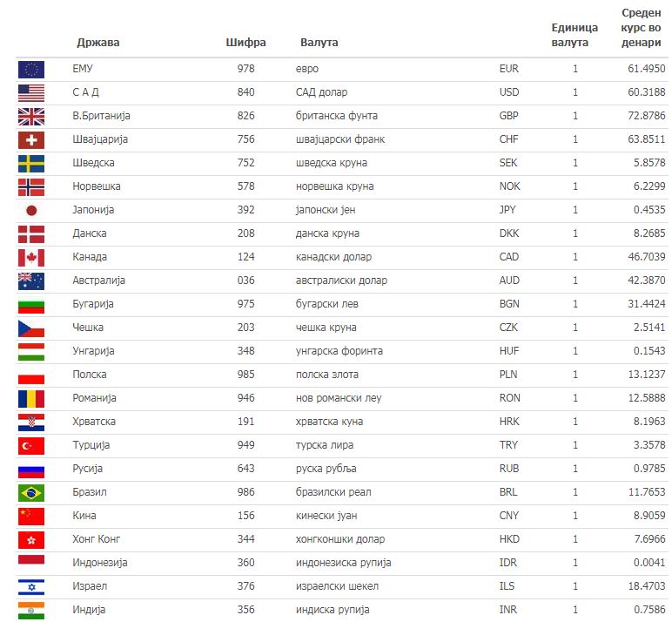Select the EUR currency code
The width and height of the screenshot is (672, 622).
pyautogui.click(x=509, y=69)
